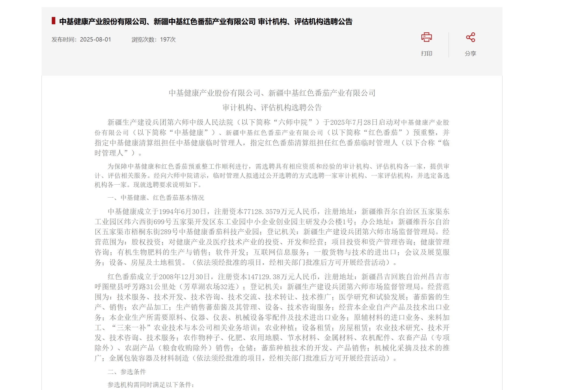Click the view count 浏览次数：197次

click(154, 40)
